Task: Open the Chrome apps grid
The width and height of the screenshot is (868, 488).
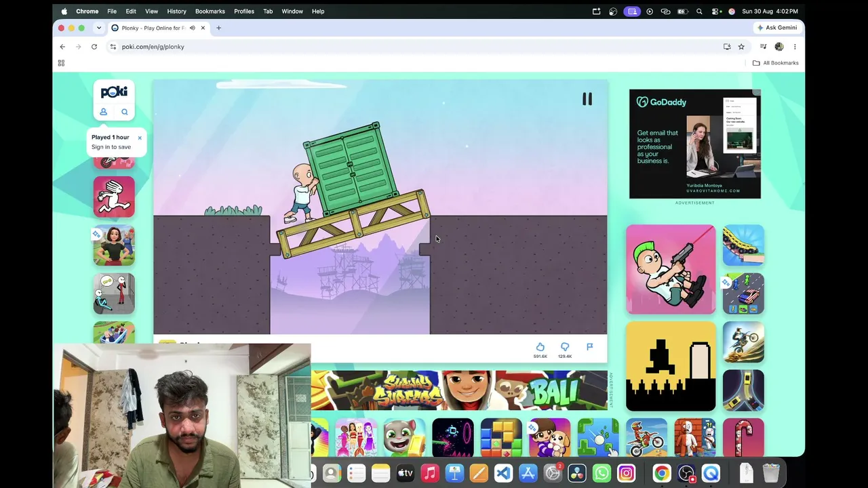Action: tap(61, 63)
